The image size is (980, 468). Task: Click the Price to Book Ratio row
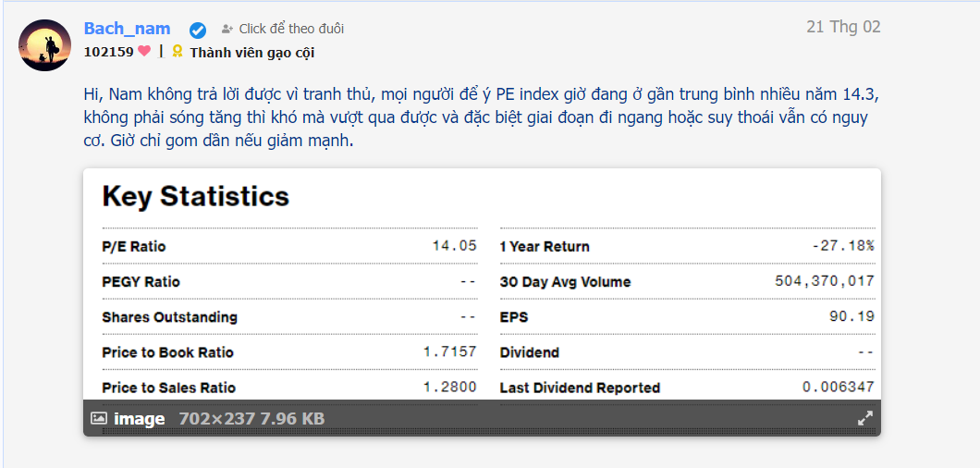pyautogui.click(x=289, y=352)
